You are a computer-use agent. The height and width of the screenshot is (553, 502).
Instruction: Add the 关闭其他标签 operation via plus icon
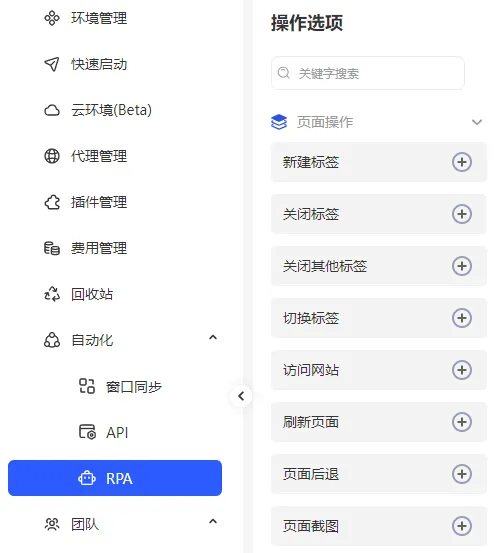coord(462,266)
